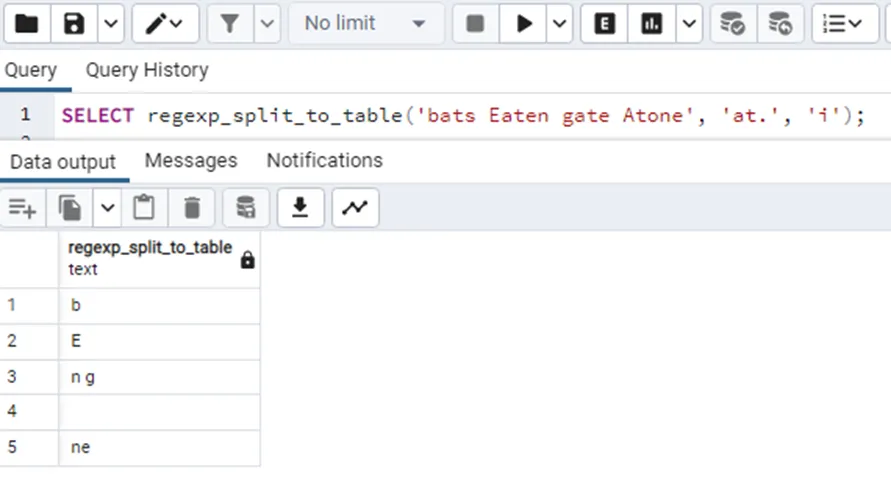The width and height of the screenshot is (891, 481).
Task: Click the Open File folder icon
Action: coord(26,24)
